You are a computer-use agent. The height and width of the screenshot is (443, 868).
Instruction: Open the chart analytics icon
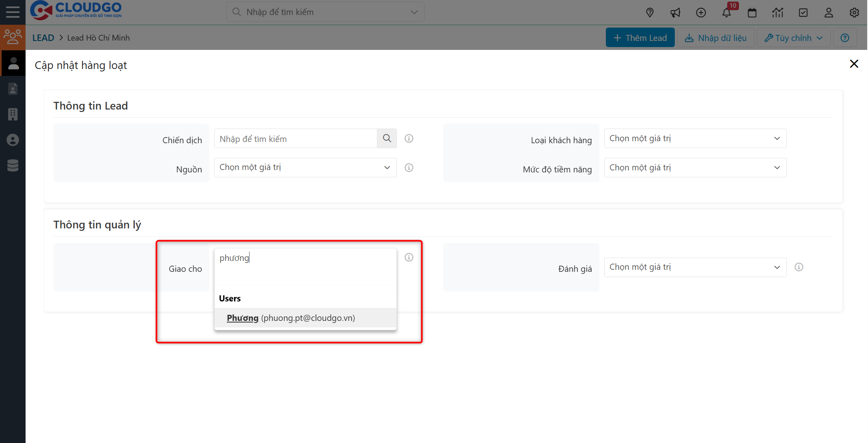pos(778,13)
